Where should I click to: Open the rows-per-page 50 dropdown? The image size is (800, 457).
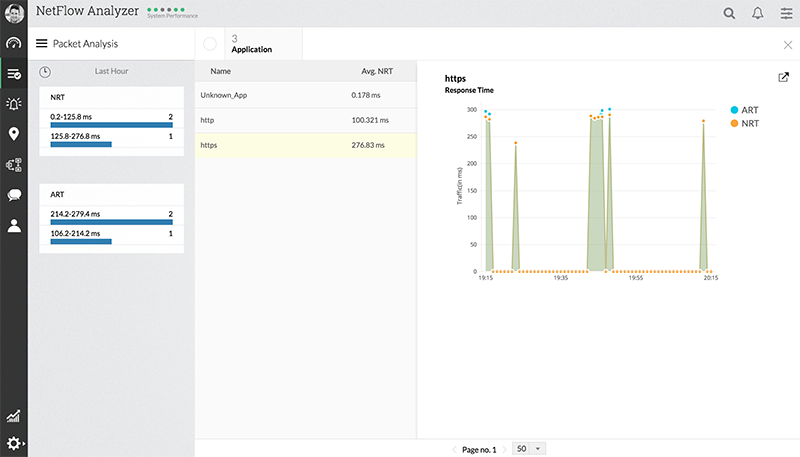point(529,449)
